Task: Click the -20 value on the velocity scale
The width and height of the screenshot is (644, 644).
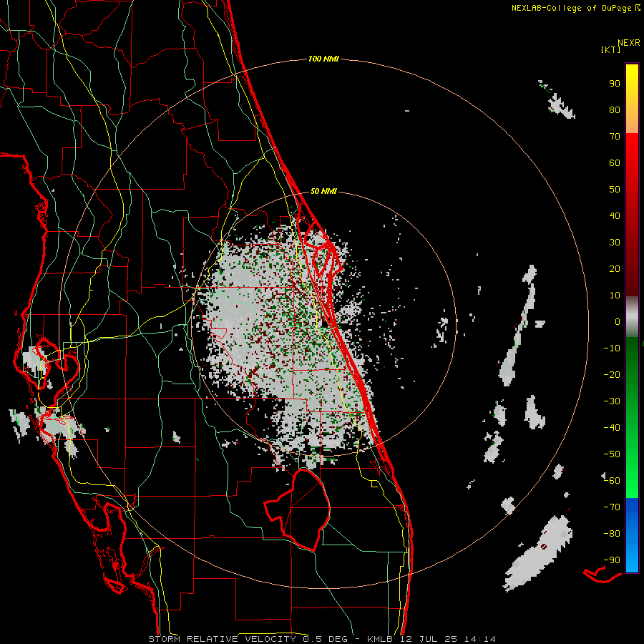Action: [612, 375]
